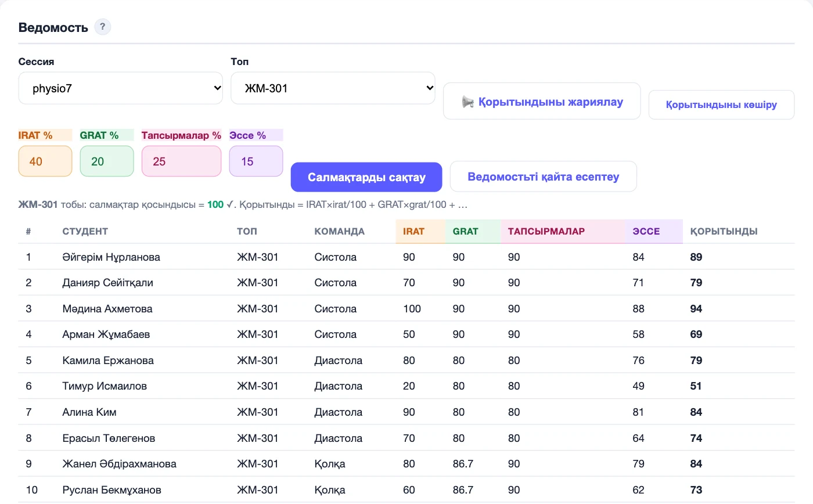813x504 pixels.
Task: Click the КОМАНДА column header
Action: tap(340, 231)
